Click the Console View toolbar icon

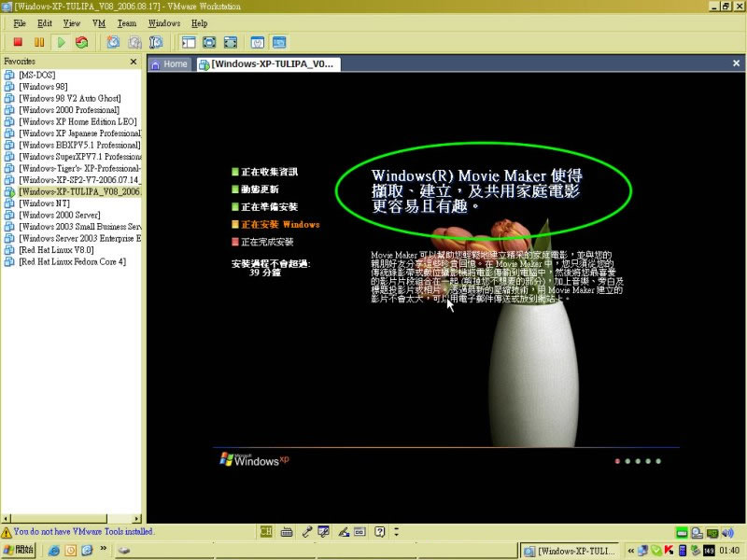coord(279,42)
